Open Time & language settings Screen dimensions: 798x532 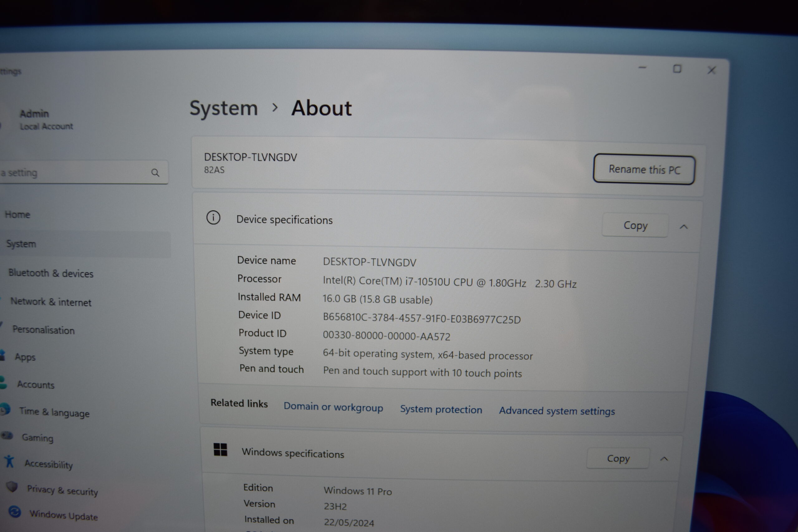pyautogui.click(x=54, y=412)
